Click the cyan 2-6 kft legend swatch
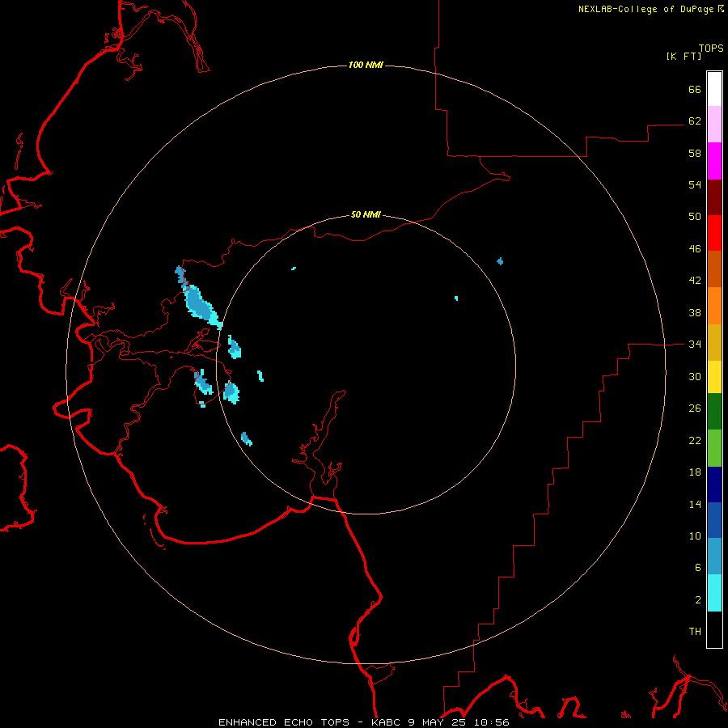The image size is (728, 728). pos(714,593)
